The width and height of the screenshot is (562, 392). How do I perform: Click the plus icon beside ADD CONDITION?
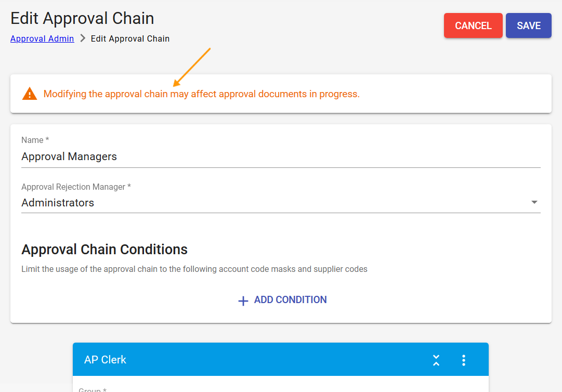tap(243, 300)
